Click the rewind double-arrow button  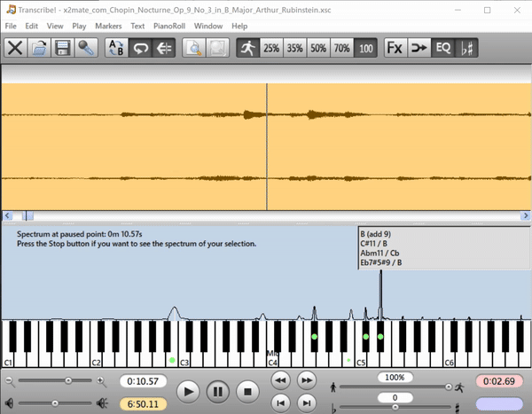point(280,380)
